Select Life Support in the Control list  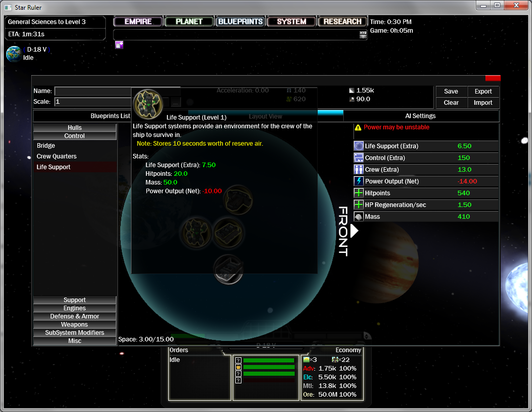tap(75, 167)
